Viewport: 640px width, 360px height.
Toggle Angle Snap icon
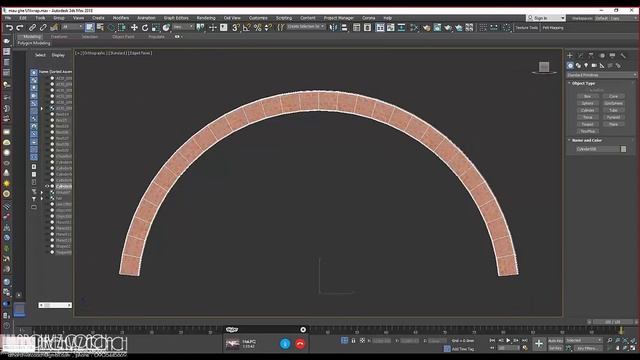coord(247,27)
